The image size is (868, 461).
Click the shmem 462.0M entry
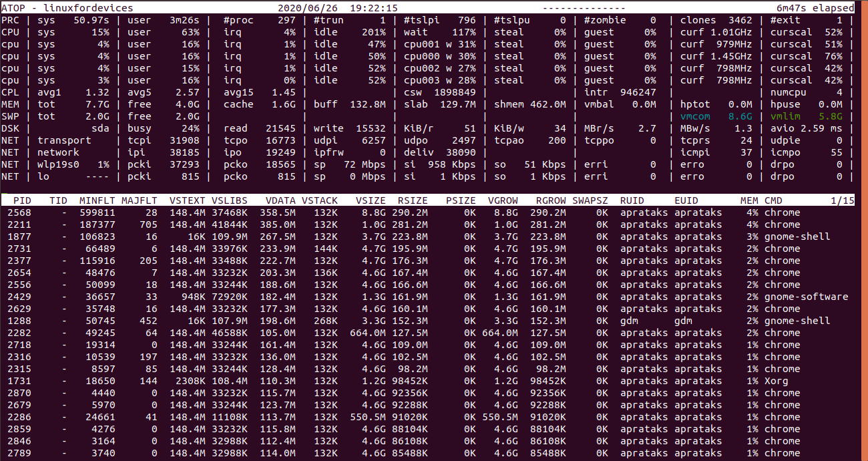(530, 104)
